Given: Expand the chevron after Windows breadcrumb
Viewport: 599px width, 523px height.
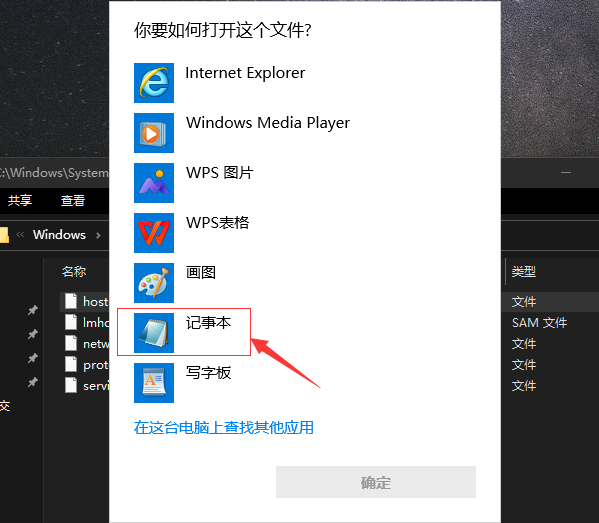Looking at the screenshot, I should (98, 235).
